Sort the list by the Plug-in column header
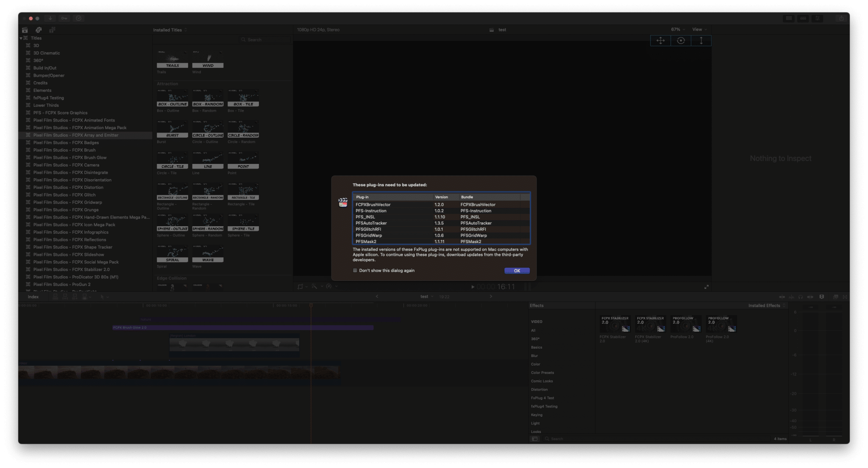 (392, 197)
